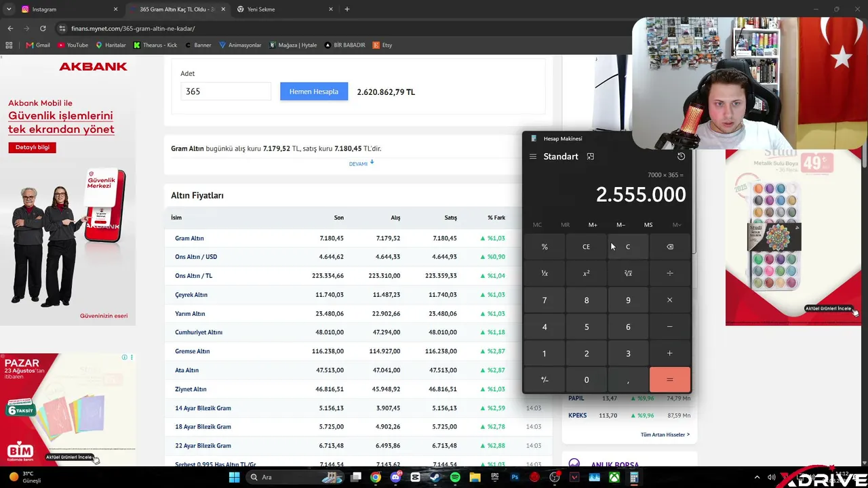View site information icon in address bar
The height and width of the screenshot is (488, 868).
pyautogui.click(x=62, y=28)
